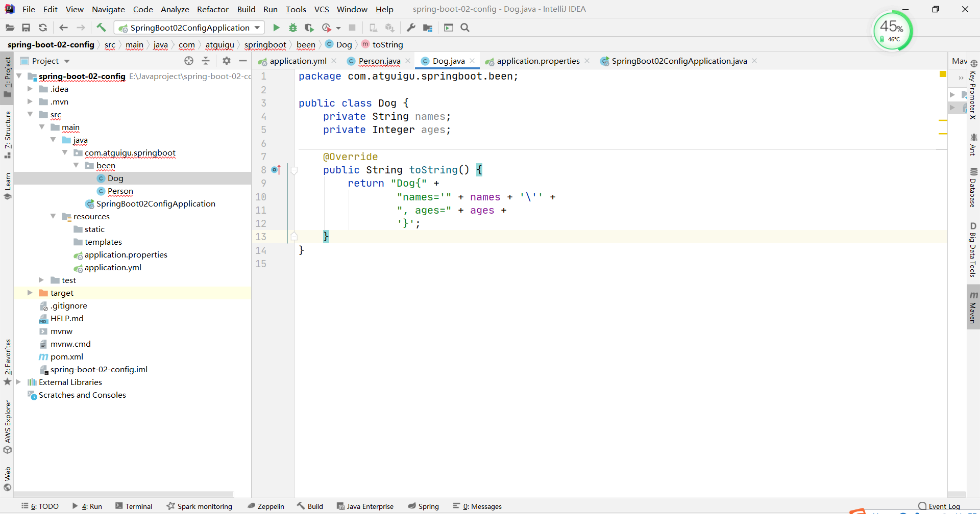Screen dimensions: 980x514
Task: Stop the app with the red Stop icon
Action: click(x=352, y=28)
